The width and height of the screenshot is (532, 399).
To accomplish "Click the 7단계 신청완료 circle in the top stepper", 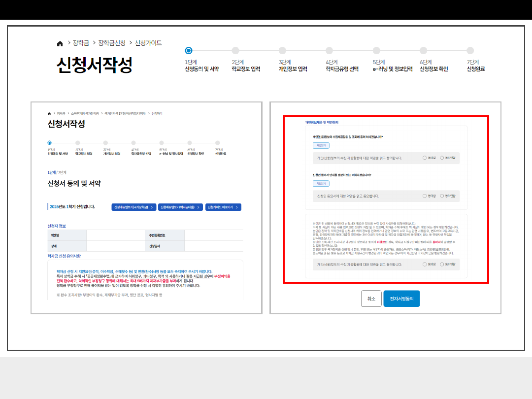I will click(470, 50).
